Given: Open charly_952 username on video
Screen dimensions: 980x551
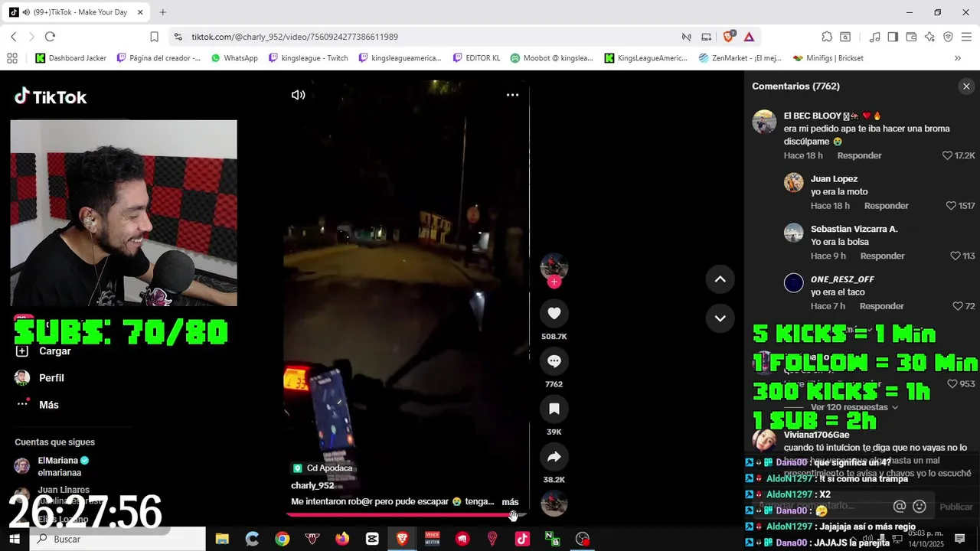Looking at the screenshot, I should [312, 485].
